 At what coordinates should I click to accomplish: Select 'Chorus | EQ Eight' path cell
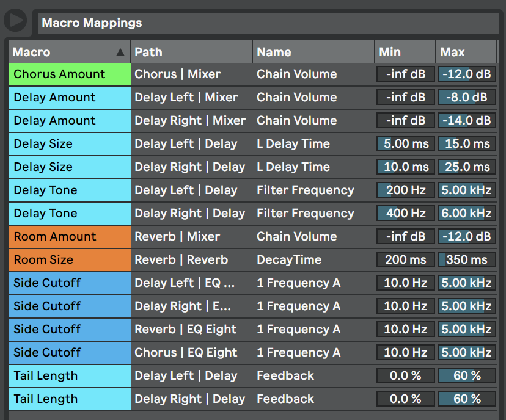pos(192,353)
